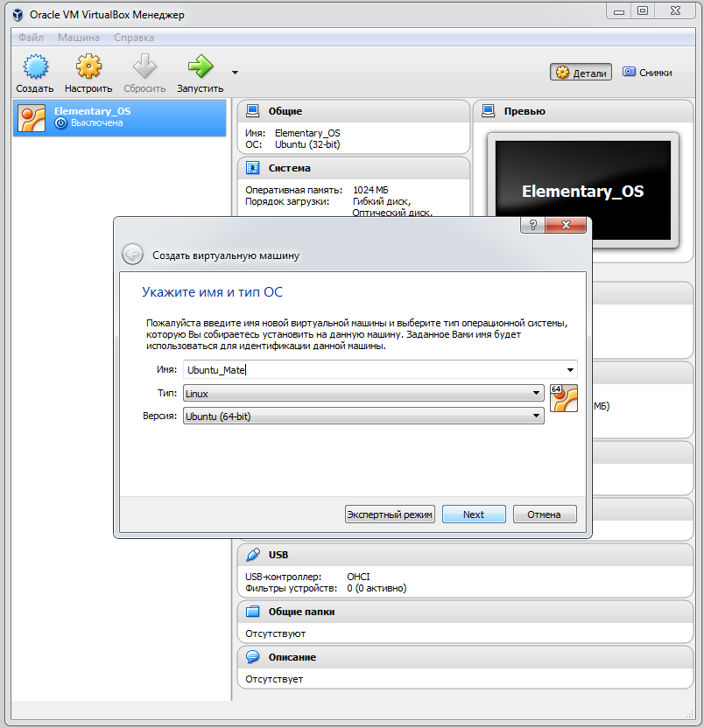Viewport: 704px width, 728px height.
Task: Click the Укажите имя и тип ОС heading
Action: pyautogui.click(x=212, y=292)
